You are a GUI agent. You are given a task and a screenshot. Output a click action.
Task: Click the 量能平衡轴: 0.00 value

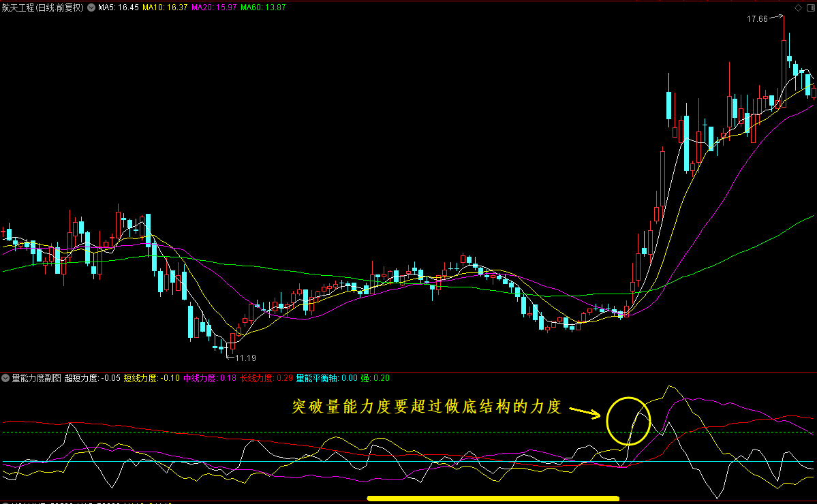click(x=326, y=378)
